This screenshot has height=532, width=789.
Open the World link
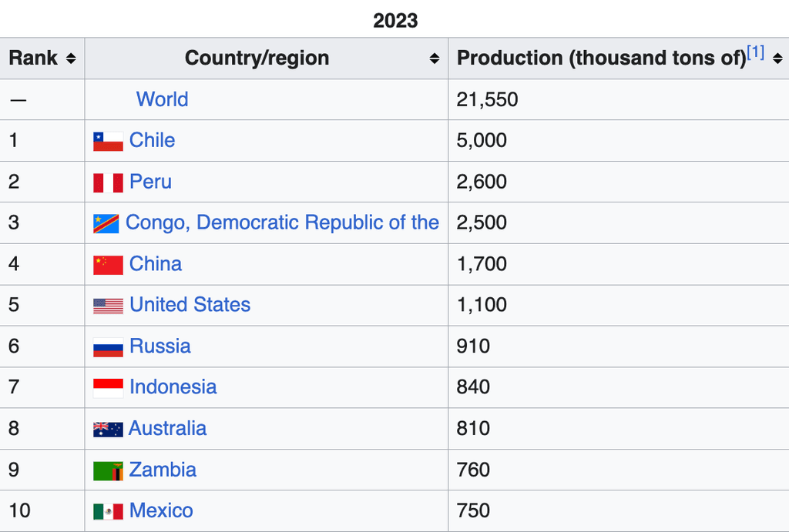click(162, 99)
